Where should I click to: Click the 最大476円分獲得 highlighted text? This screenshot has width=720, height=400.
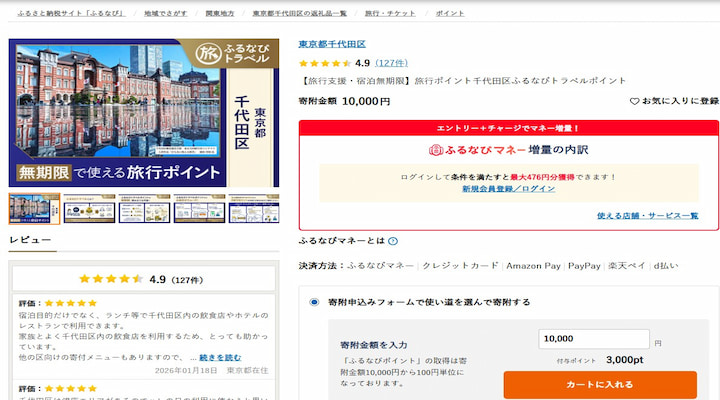click(542, 177)
